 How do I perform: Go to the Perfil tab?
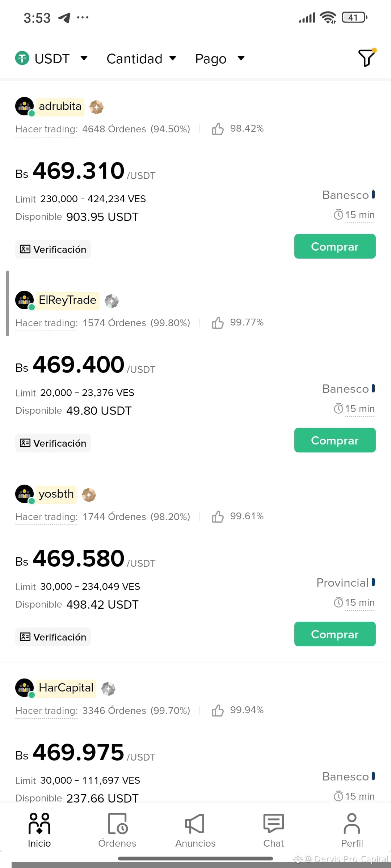click(x=352, y=828)
